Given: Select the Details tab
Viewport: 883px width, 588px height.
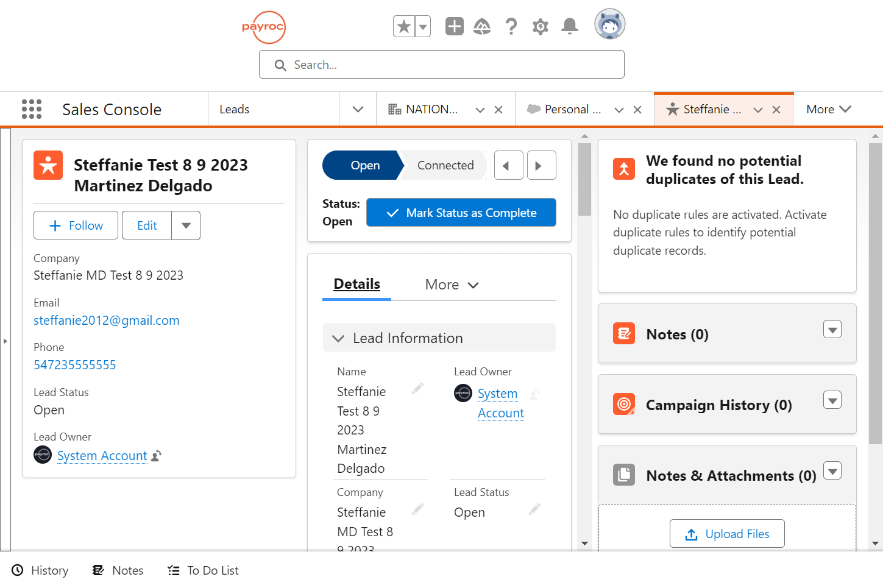Looking at the screenshot, I should pos(357,285).
